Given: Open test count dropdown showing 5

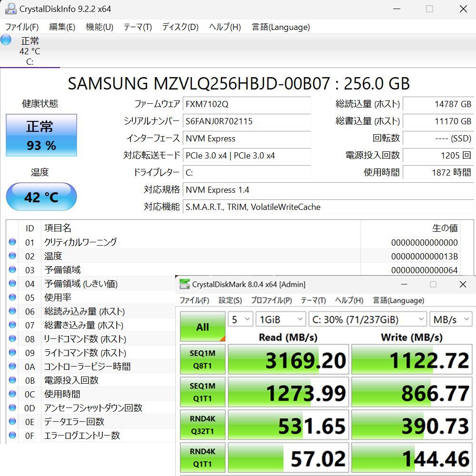Looking at the screenshot, I should 240,319.
